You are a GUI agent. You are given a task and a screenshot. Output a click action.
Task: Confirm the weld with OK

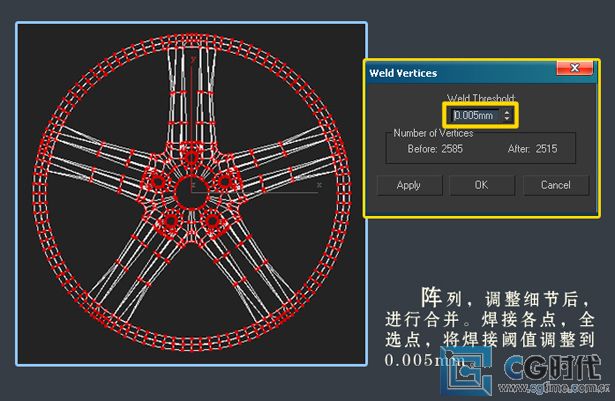pos(481,185)
